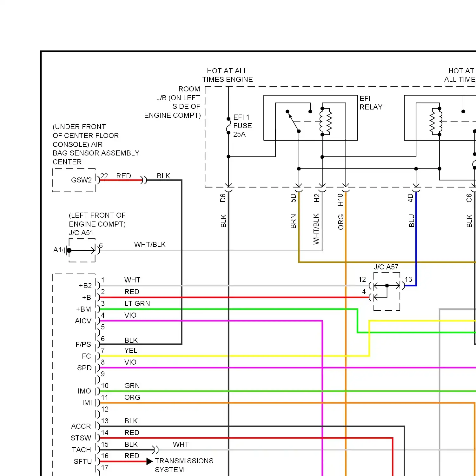476x476 pixels.
Task: Click the black arrow pointing to TRANSMISSIONS SYSTEM
Action: pyautogui.click(x=150, y=461)
